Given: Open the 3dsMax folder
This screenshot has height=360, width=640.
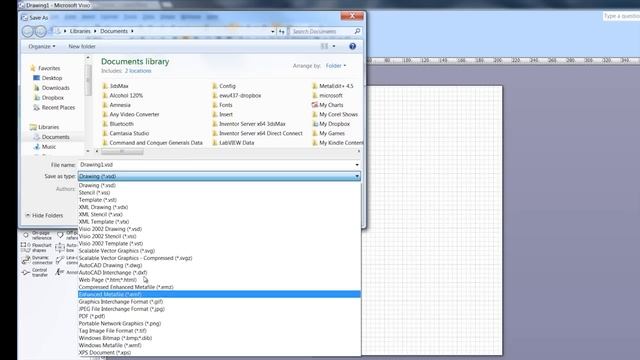Looking at the screenshot, I should coord(115,86).
